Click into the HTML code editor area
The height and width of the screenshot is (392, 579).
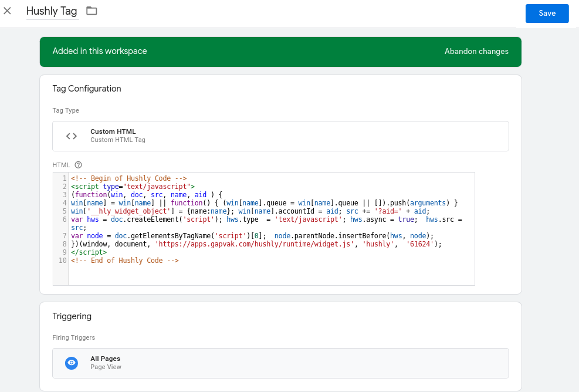(272, 229)
